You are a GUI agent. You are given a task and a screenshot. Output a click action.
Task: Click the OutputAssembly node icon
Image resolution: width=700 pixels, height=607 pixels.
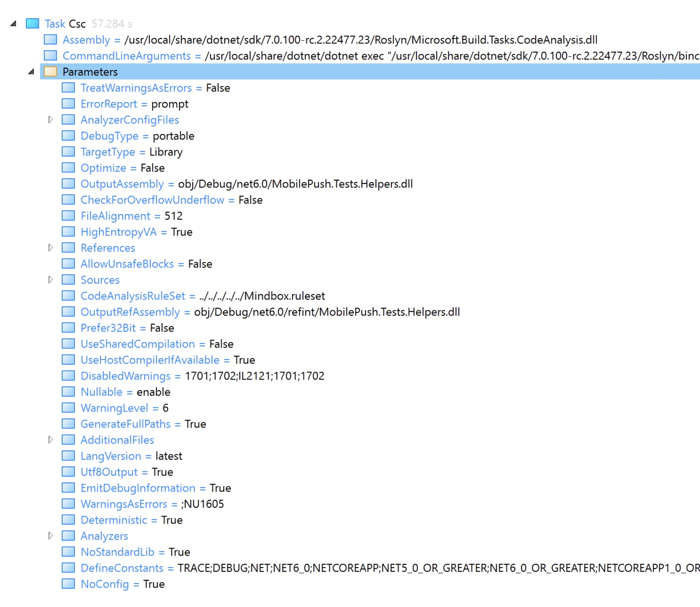tap(68, 184)
